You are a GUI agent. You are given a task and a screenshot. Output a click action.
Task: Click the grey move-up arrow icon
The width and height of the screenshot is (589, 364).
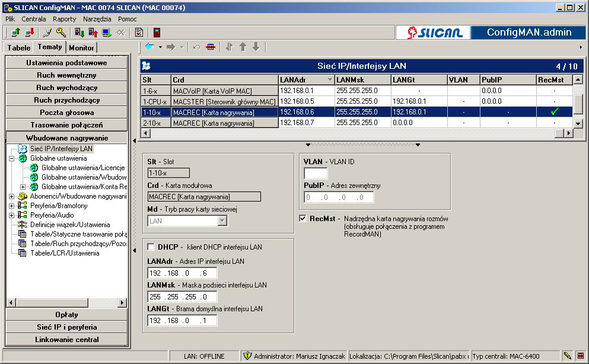click(x=243, y=47)
